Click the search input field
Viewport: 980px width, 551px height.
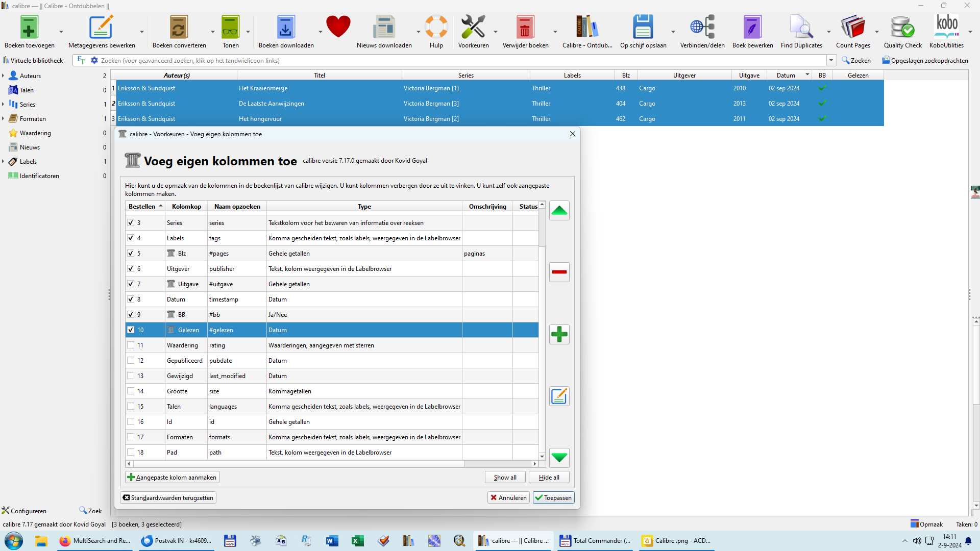[459, 61]
